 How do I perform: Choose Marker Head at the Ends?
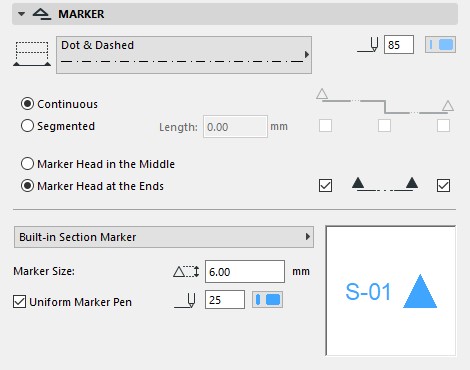tap(27, 186)
